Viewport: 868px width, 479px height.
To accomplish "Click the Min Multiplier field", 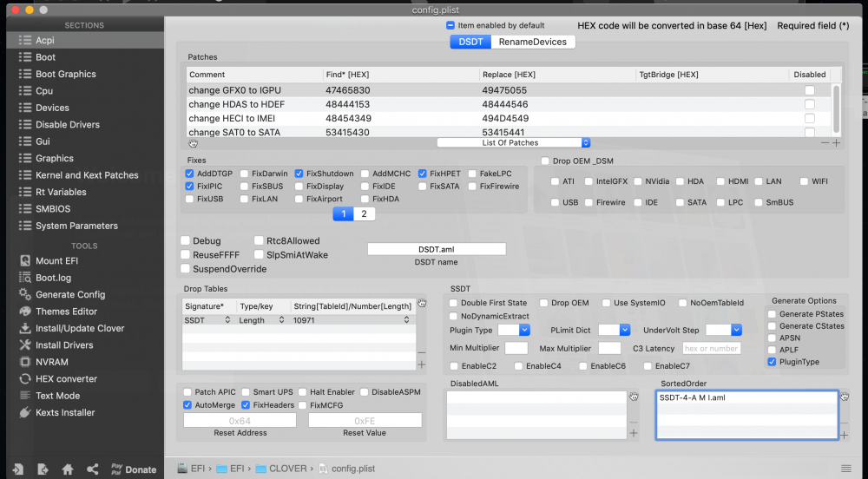I will coord(516,349).
